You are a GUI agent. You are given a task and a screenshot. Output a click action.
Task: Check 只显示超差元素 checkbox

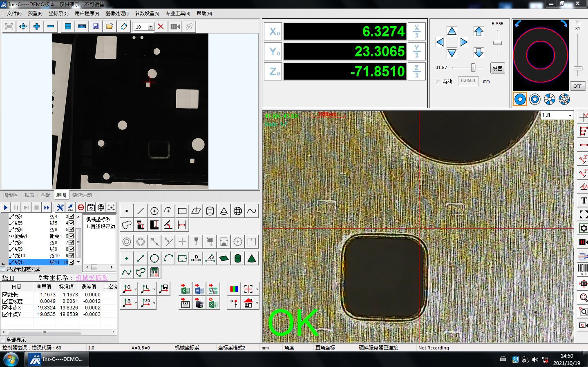(3, 269)
